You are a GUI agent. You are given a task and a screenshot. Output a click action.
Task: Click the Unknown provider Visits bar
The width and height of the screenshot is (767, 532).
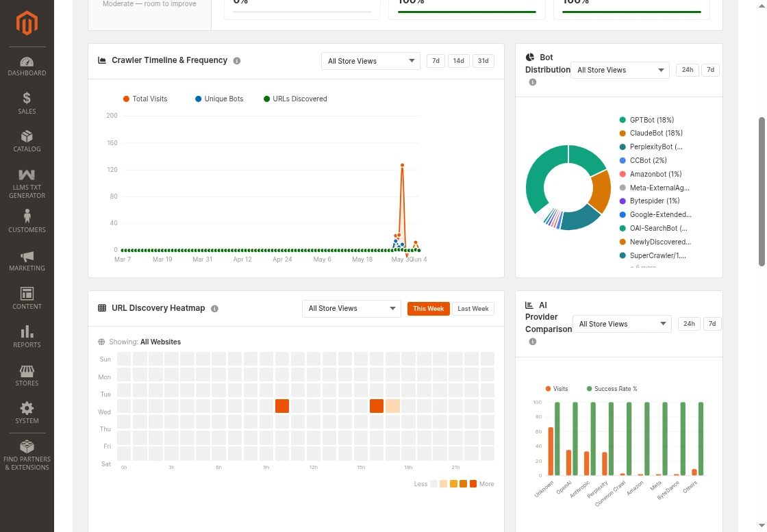(551, 451)
